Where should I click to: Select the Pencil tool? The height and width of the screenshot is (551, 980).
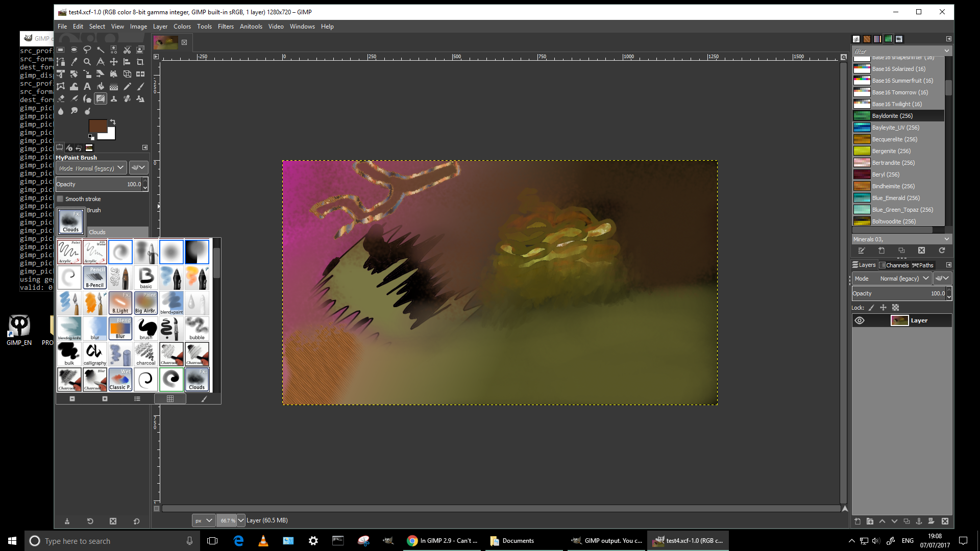(x=127, y=86)
